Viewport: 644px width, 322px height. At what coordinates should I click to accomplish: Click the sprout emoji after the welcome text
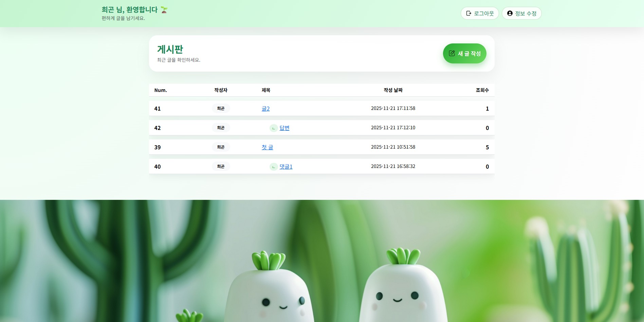point(164,10)
